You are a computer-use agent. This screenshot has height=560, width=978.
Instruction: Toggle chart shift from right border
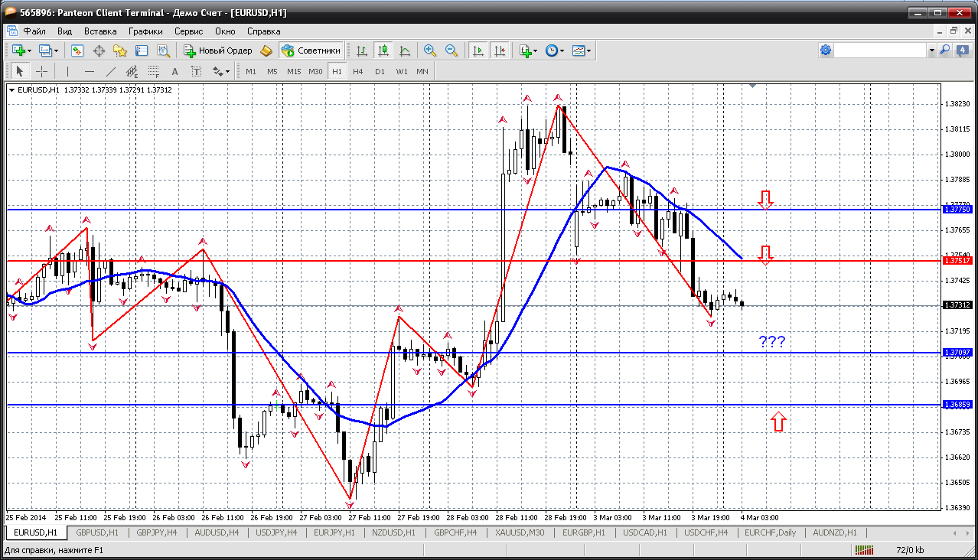pos(500,50)
